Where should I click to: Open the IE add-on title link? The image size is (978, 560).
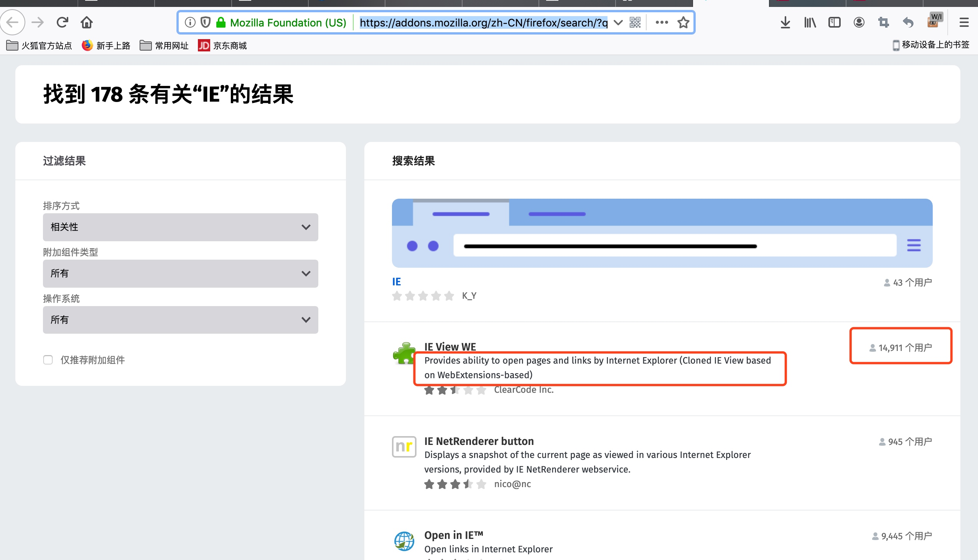tap(397, 282)
